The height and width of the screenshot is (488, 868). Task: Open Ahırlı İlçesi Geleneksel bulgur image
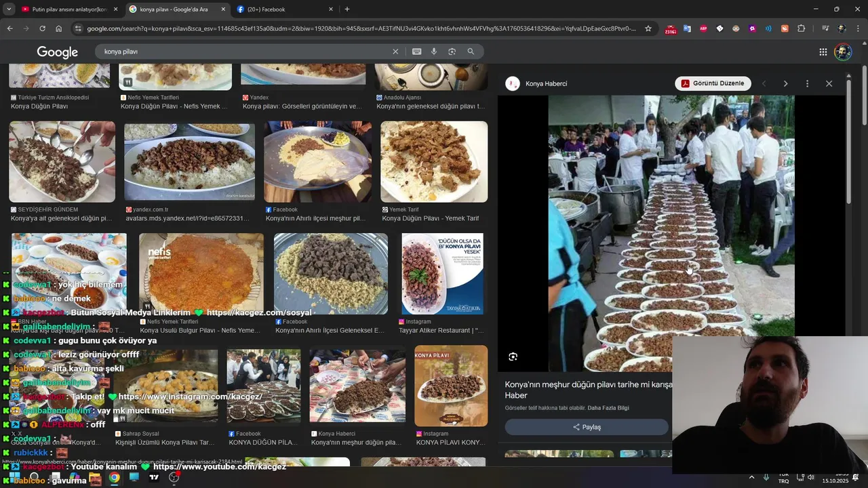coord(331,274)
